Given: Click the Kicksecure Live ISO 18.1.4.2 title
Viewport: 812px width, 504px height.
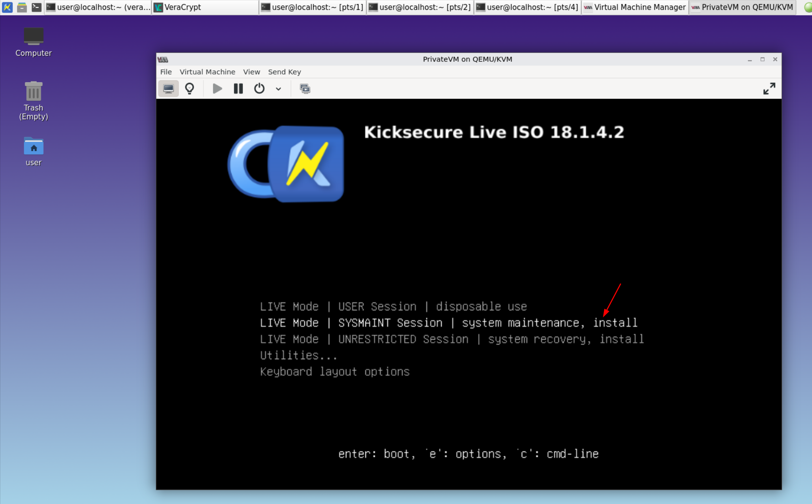Looking at the screenshot, I should coord(494,132).
